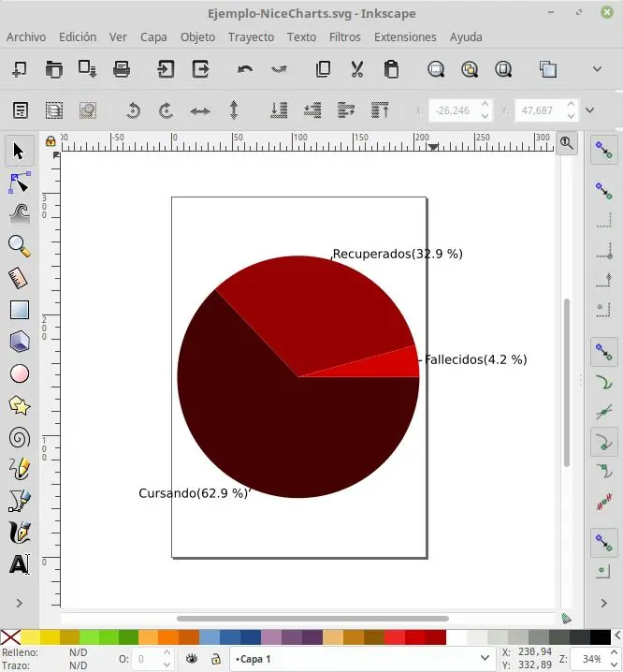Flip selection vertically
Viewport: 623px width, 672px height.
234,110
